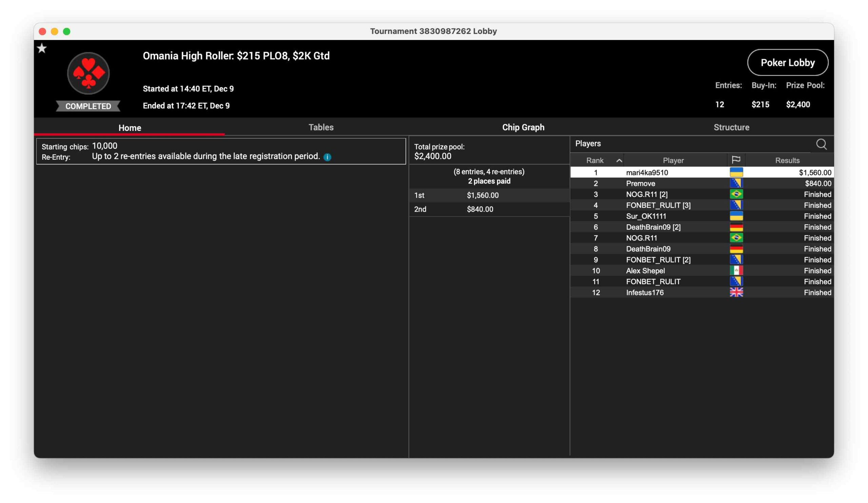Image resolution: width=868 pixels, height=503 pixels.
Task: Click Alex Shepel's Mexico flag icon
Action: click(736, 271)
